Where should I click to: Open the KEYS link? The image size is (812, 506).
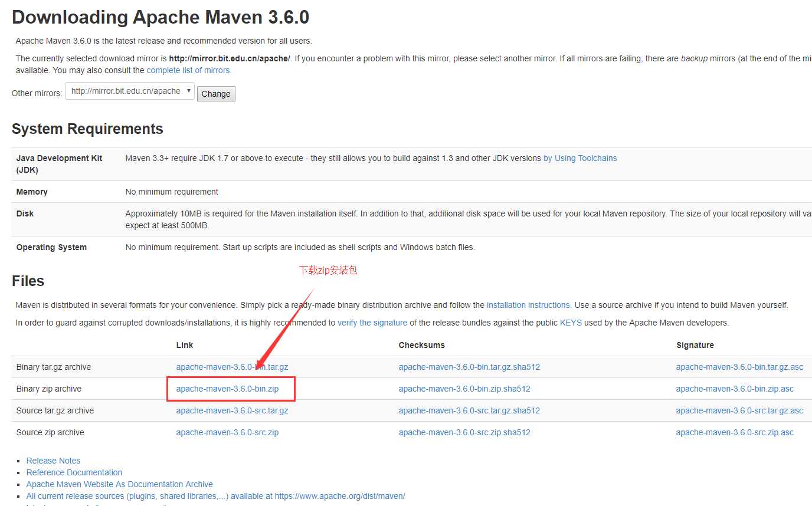click(x=571, y=323)
